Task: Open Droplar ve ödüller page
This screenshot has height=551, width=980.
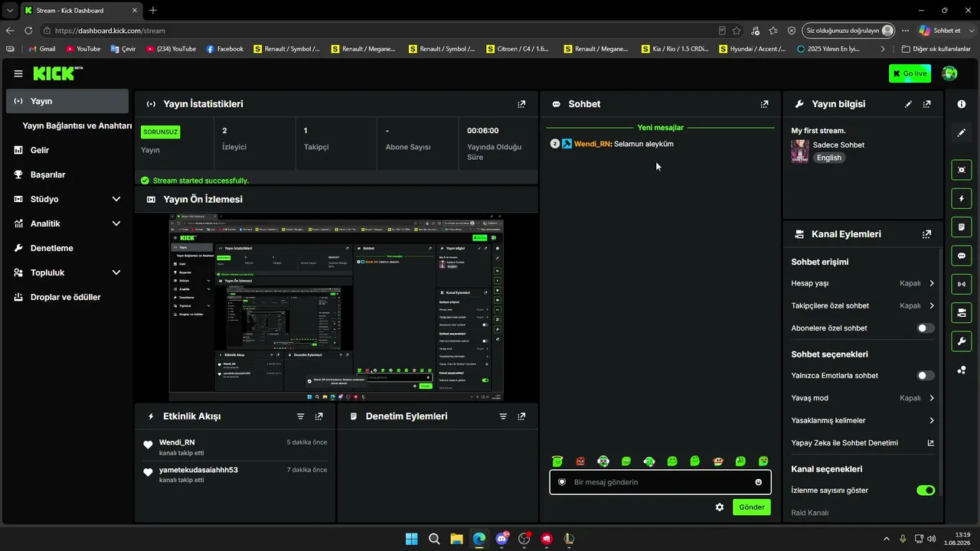Action: pos(67,297)
